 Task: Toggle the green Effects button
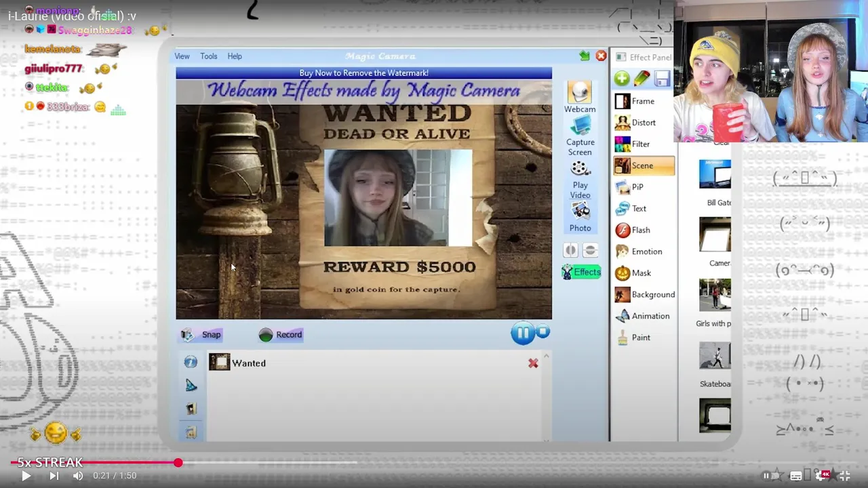(x=581, y=272)
